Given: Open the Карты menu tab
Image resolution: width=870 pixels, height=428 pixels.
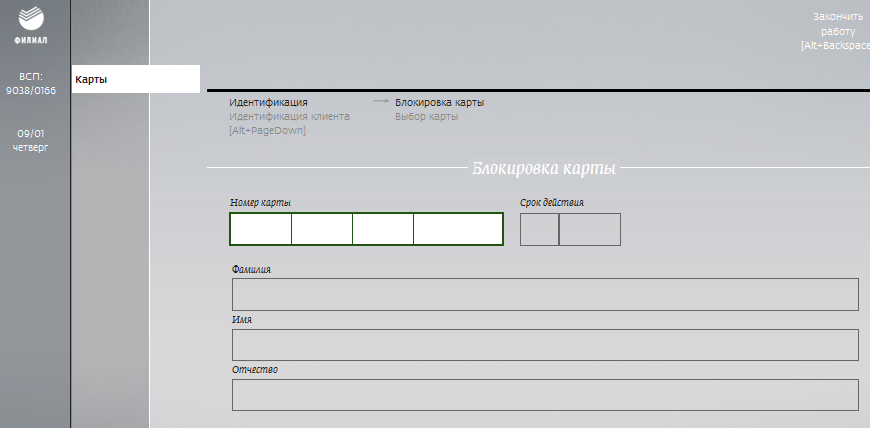Looking at the screenshot, I should tap(135, 79).
